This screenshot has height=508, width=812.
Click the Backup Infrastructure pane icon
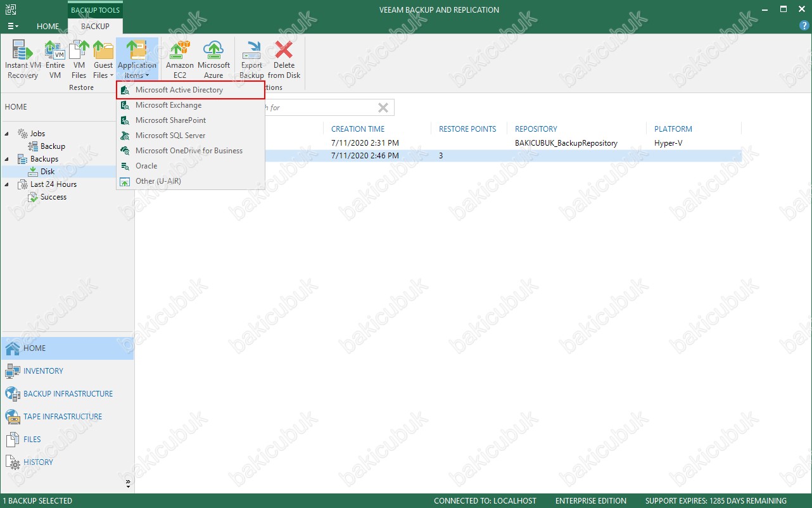coord(13,394)
